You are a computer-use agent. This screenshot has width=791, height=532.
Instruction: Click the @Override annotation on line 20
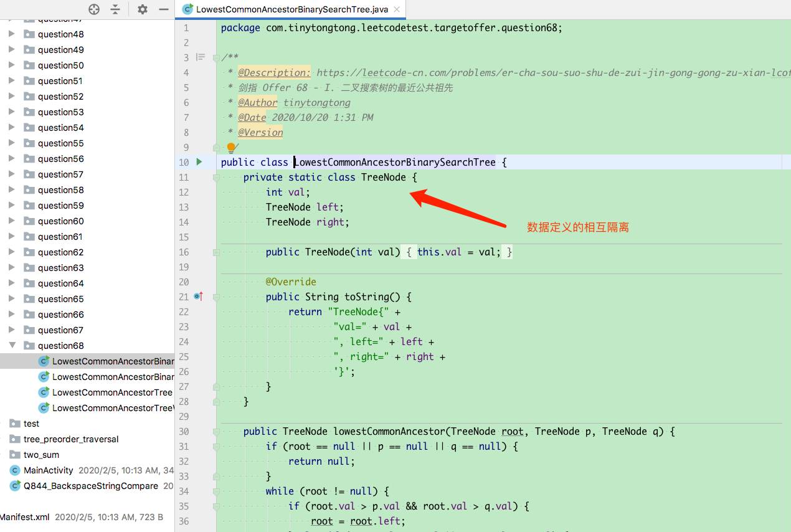[x=291, y=282]
